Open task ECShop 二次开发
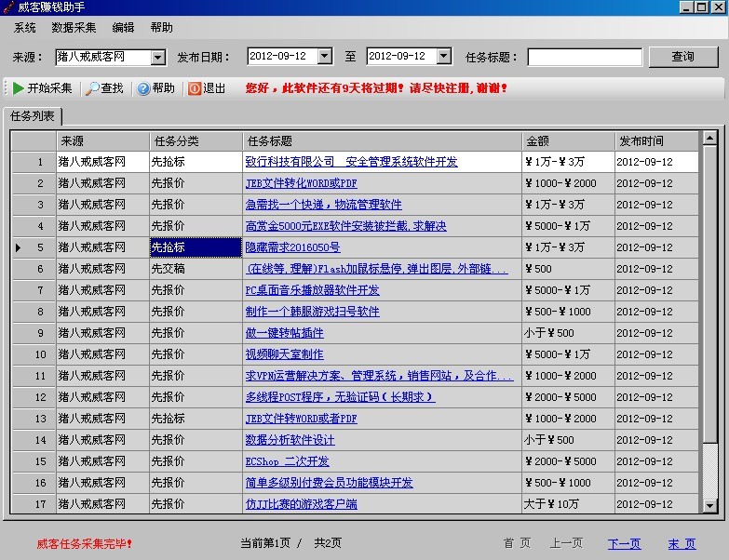The width and height of the screenshot is (729, 560). click(288, 461)
